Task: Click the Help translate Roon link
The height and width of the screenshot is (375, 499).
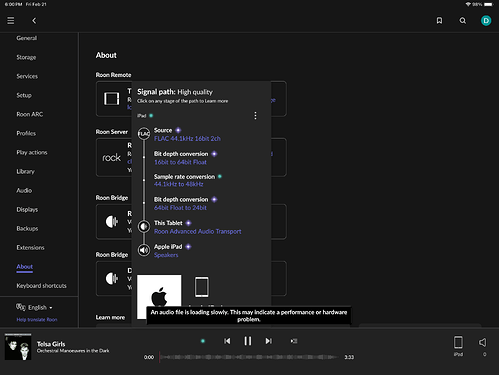Action: (x=37, y=319)
